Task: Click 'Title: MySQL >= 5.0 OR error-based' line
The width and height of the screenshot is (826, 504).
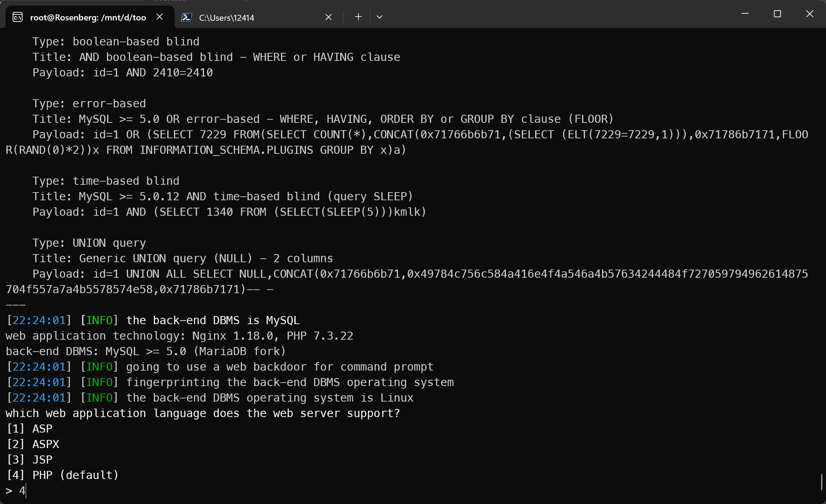Action: click(x=323, y=119)
